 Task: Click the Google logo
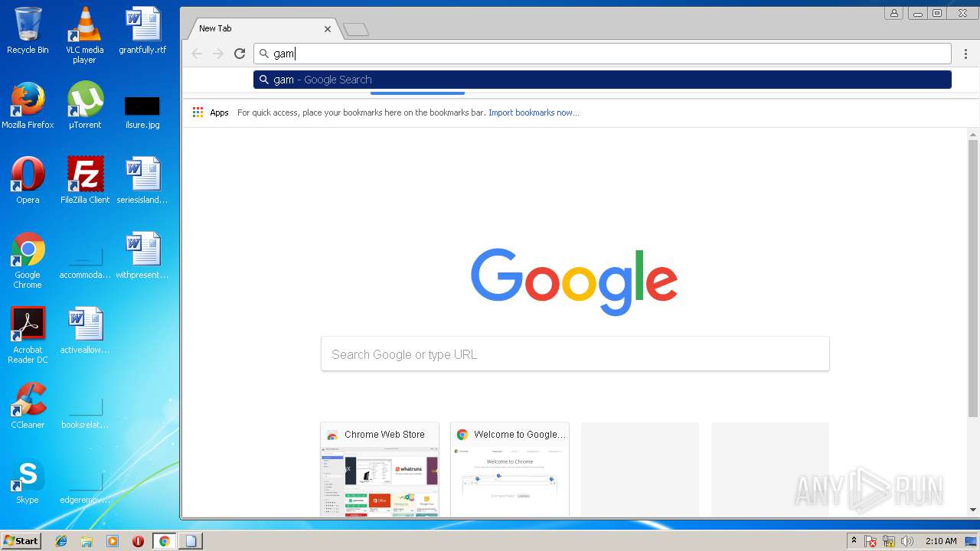(x=574, y=282)
